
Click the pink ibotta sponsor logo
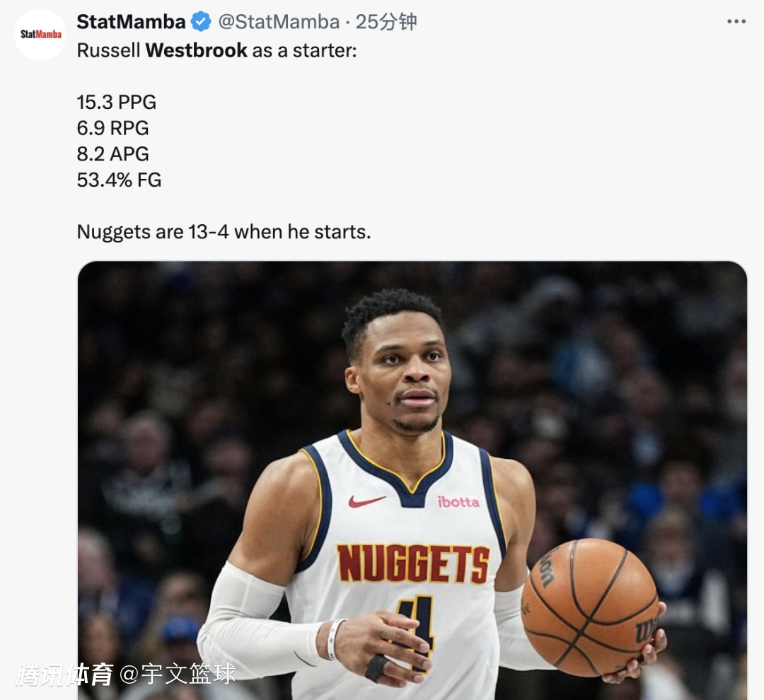[458, 501]
